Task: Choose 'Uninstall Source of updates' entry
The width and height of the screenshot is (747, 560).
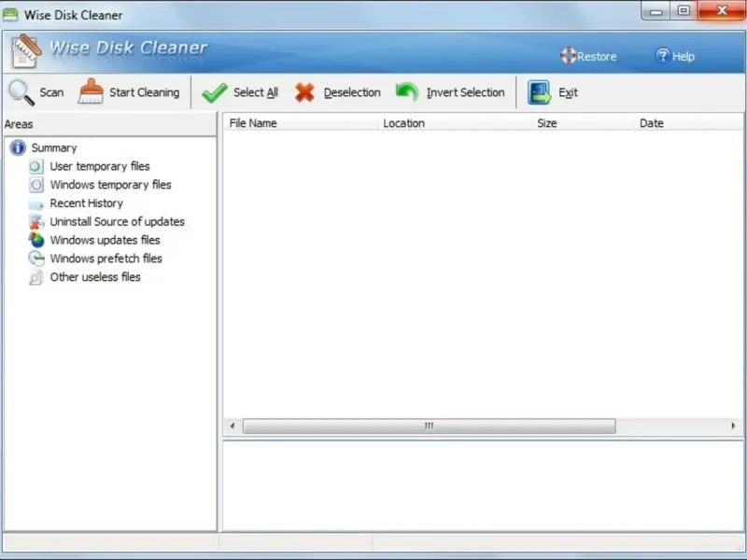Action: pyautogui.click(x=118, y=222)
